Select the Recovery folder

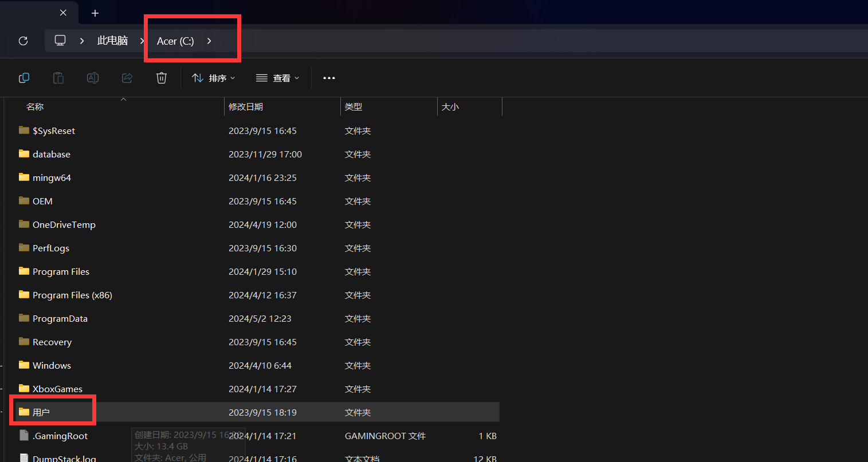click(x=52, y=342)
